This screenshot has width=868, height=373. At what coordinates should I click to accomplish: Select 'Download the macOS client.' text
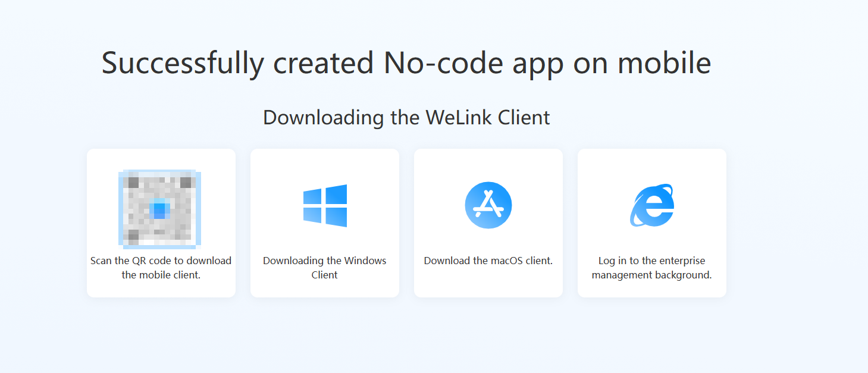[488, 261]
